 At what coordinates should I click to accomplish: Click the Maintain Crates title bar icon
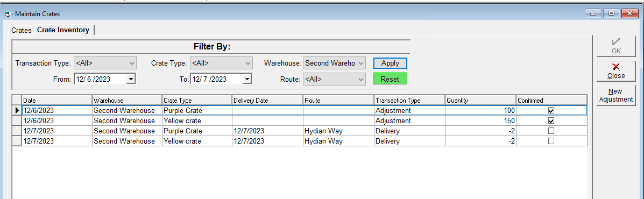pos(7,14)
